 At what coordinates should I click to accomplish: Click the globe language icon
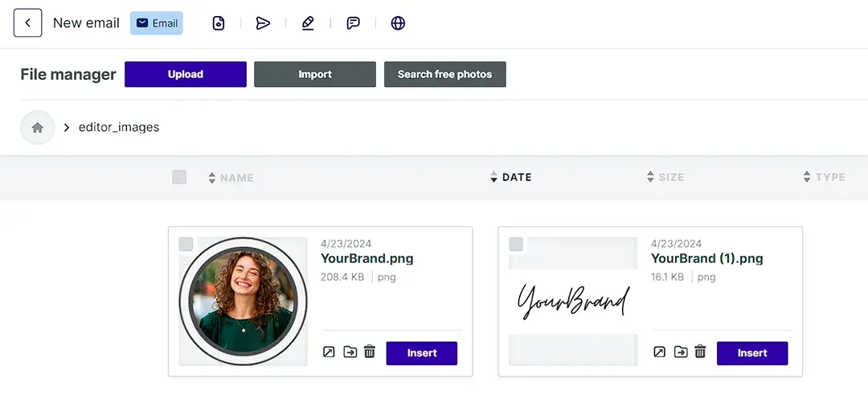(398, 23)
